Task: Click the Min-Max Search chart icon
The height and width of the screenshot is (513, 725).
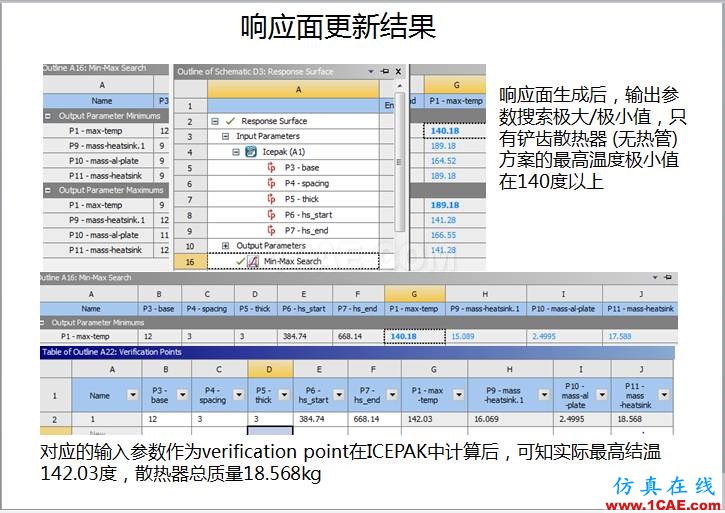Action: (253, 262)
